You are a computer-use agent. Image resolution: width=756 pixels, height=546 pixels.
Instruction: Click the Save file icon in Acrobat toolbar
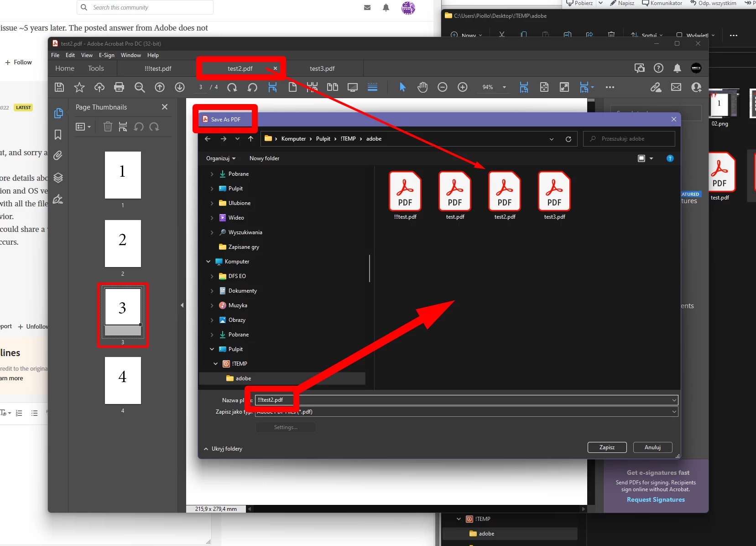coord(59,87)
